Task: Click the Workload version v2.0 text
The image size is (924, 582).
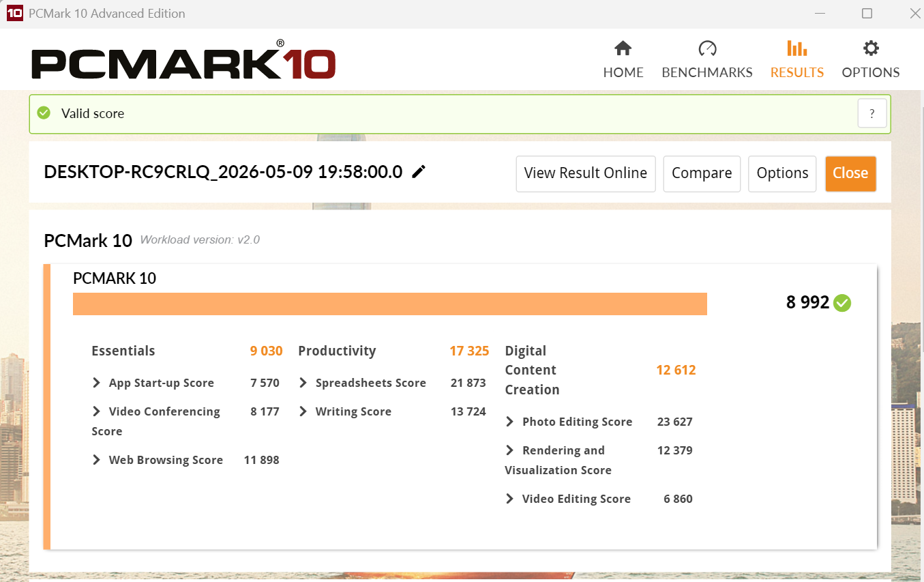Action: [x=200, y=239]
